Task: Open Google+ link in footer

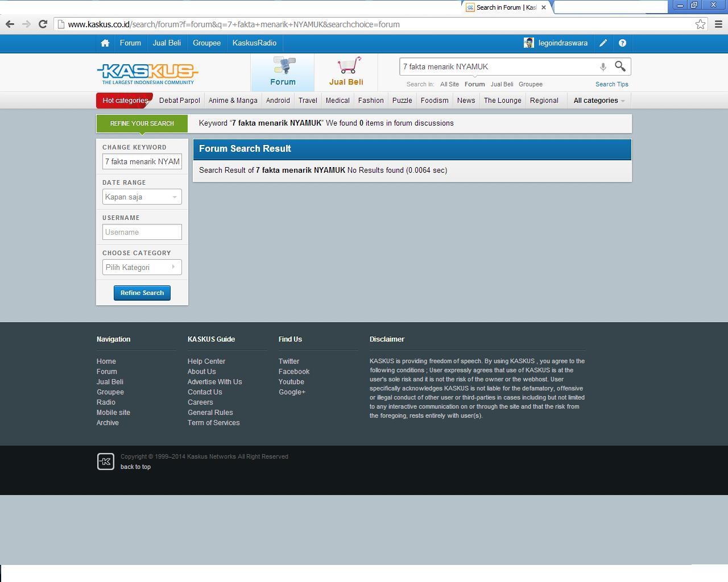Action: pos(292,392)
